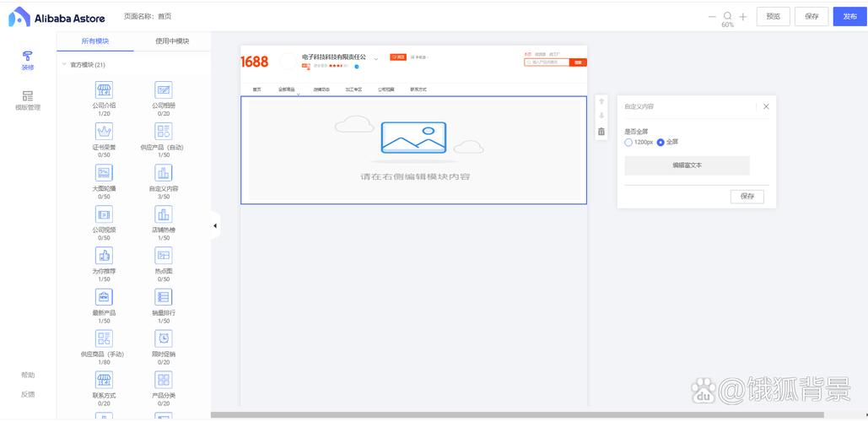Select the 产品分类 module icon
This screenshot has width=868, height=422.
pos(164,380)
